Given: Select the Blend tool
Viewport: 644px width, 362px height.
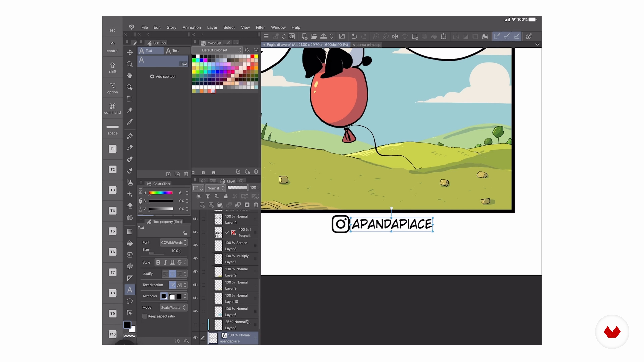Looking at the screenshot, I should (129, 217).
